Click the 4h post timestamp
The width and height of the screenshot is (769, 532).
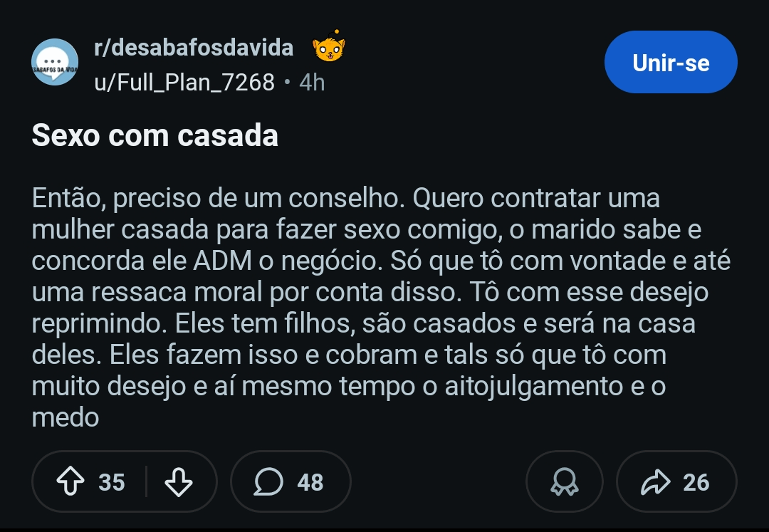click(312, 83)
